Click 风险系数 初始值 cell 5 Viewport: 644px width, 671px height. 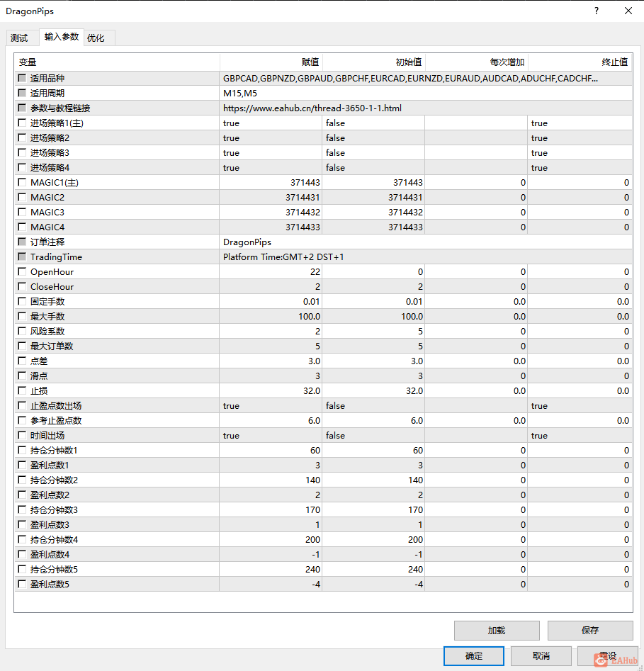click(x=373, y=331)
